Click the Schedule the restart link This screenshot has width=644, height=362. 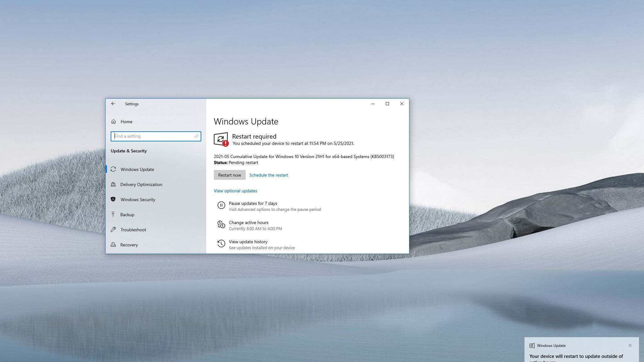pyautogui.click(x=269, y=175)
